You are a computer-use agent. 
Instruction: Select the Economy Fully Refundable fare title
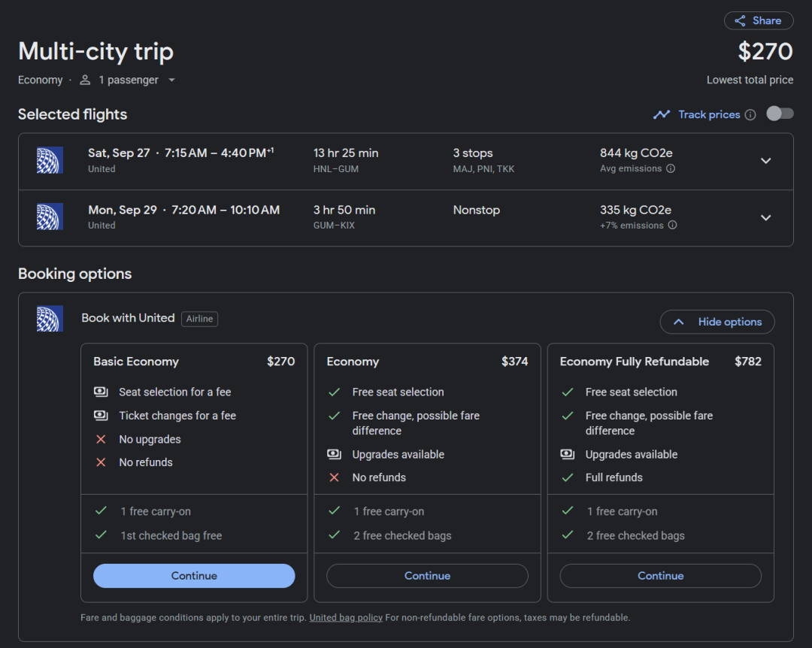point(634,362)
